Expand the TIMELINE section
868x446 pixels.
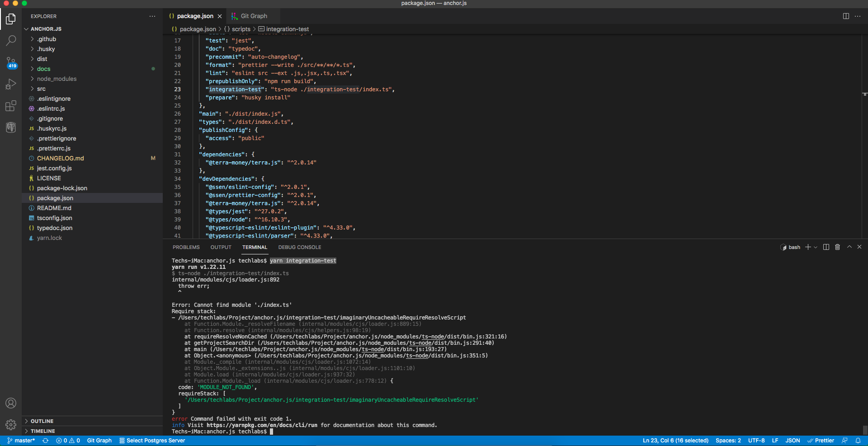(x=92, y=431)
